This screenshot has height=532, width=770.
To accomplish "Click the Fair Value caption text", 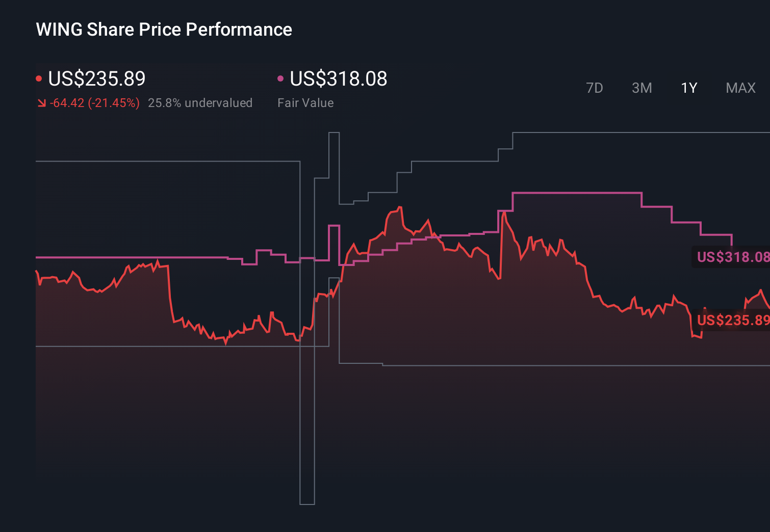I will click(x=305, y=103).
